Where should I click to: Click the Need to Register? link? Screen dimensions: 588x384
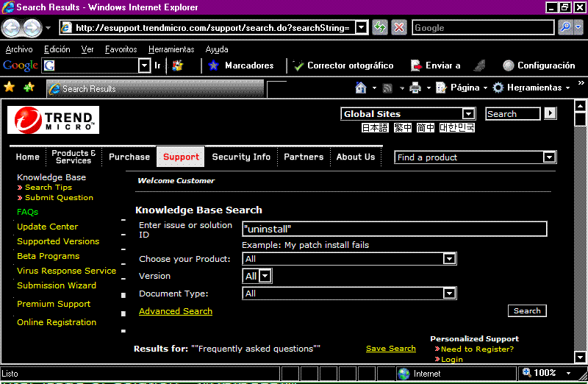[x=477, y=349]
